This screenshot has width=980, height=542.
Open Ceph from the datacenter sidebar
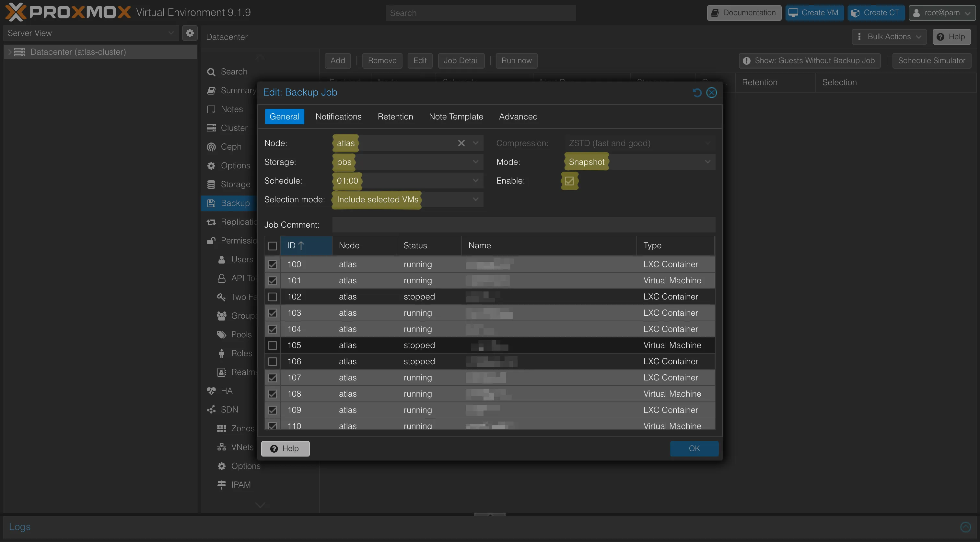[230, 147]
